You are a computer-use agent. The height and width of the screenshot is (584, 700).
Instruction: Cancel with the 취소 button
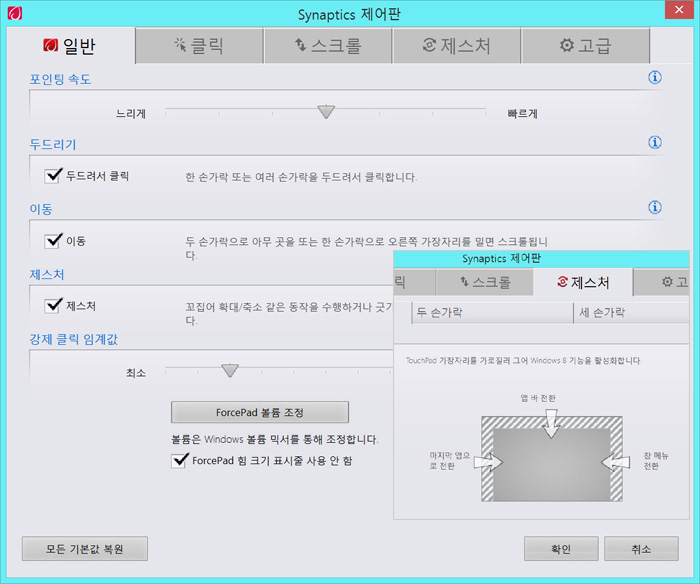click(x=642, y=549)
